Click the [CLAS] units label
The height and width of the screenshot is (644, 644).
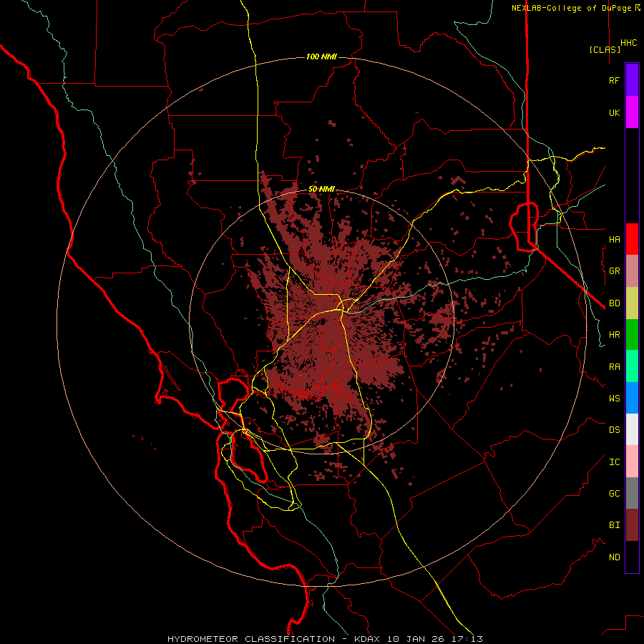605,49
